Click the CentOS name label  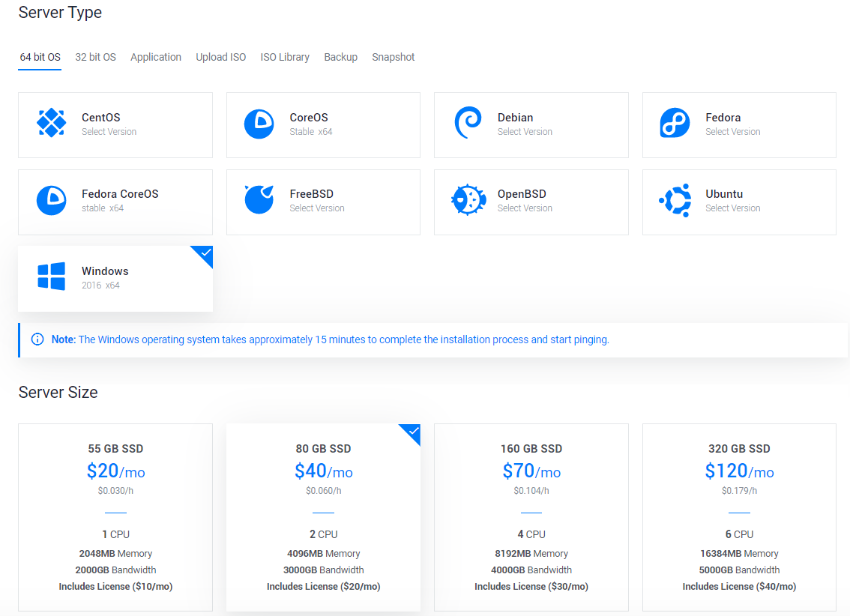pos(101,118)
